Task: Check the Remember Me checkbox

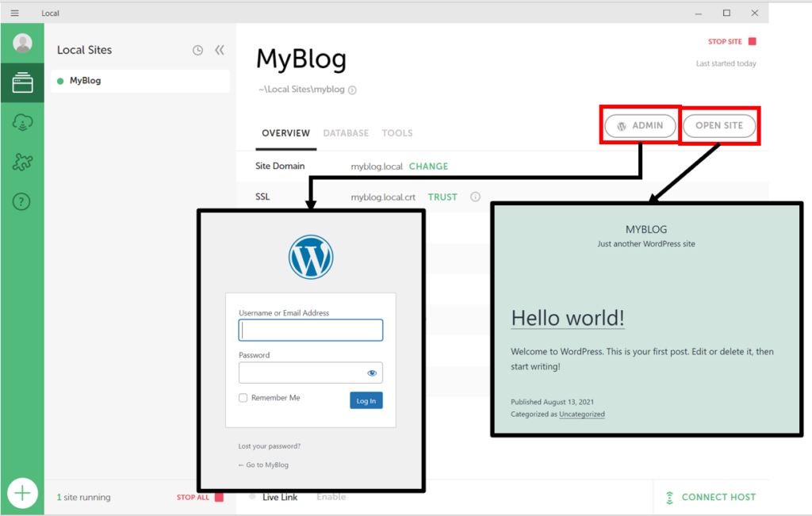Action: pos(243,397)
